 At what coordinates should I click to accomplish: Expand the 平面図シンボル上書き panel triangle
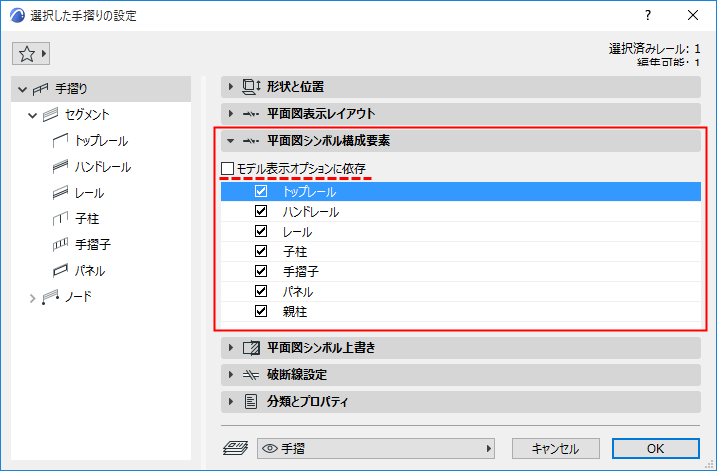[231, 348]
